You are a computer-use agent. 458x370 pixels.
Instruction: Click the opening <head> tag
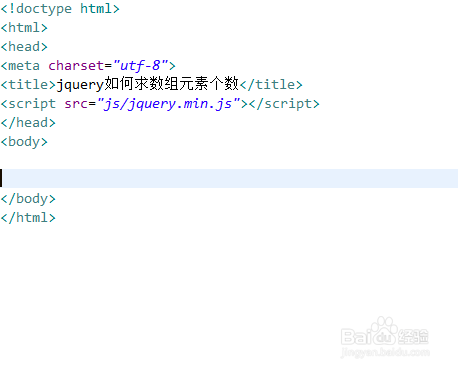coord(24,47)
